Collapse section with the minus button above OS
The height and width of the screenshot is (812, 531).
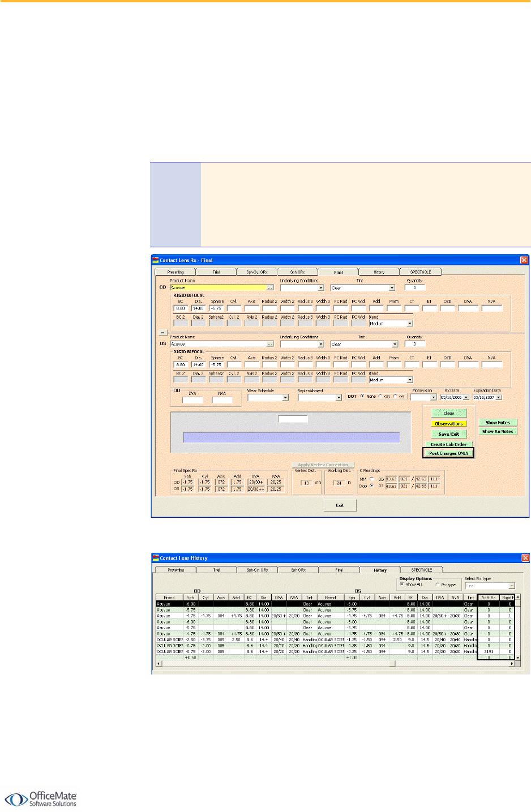[x=162, y=333]
